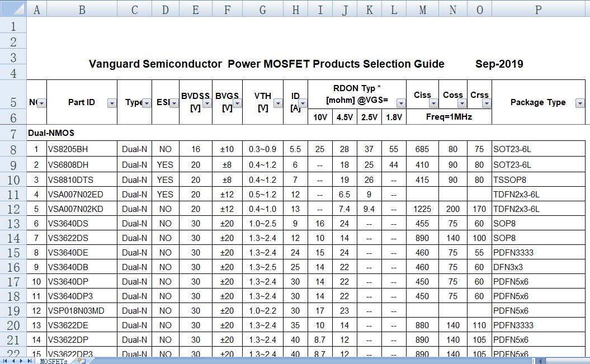The height and width of the screenshot is (364, 590).
Task: Click the next sheet tab arrow
Action: (x=21, y=361)
